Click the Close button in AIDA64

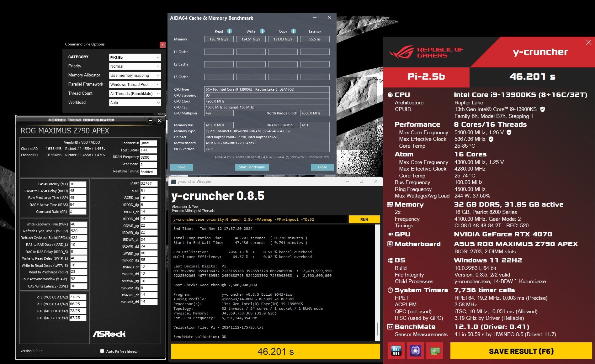coord(322,167)
